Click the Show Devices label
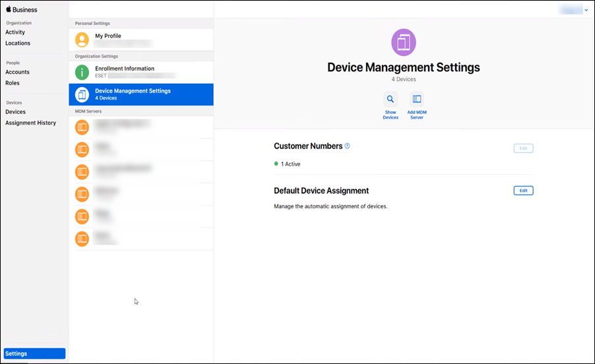The width and height of the screenshot is (595, 364). pyautogui.click(x=391, y=115)
